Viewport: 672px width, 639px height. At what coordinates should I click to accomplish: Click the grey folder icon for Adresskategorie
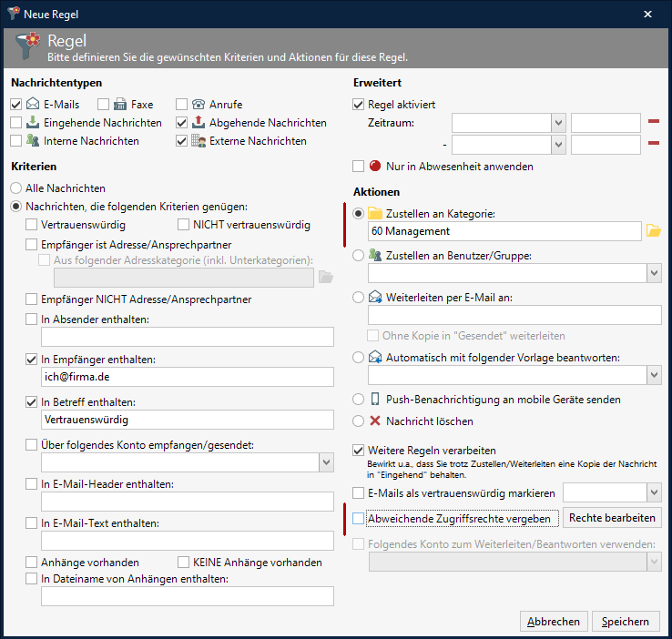pyautogui.click(x=326, y=278)
